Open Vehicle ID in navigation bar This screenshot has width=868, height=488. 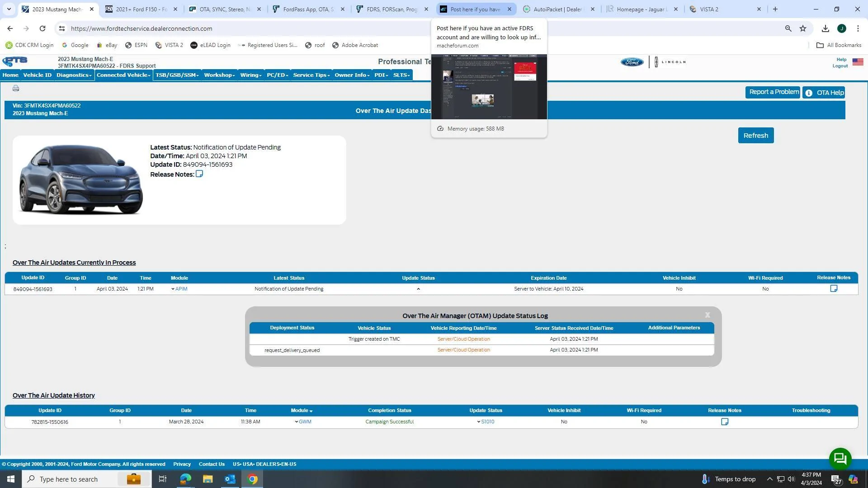tap(38, 75)
